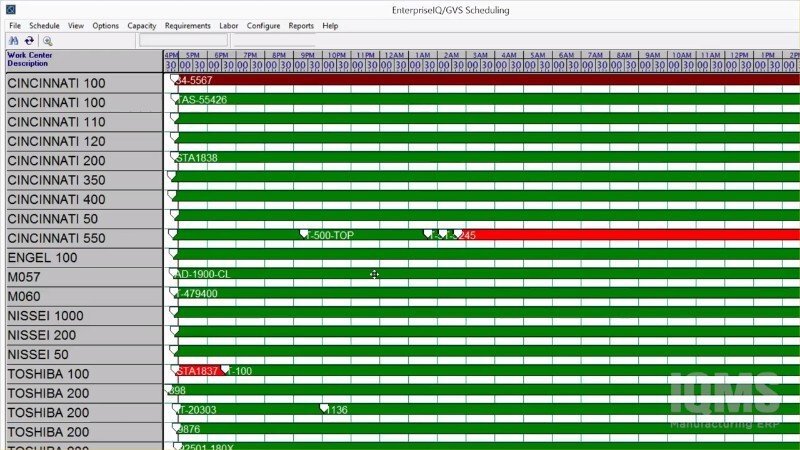Click the TAS-55426 scheduled job bar

203,100
